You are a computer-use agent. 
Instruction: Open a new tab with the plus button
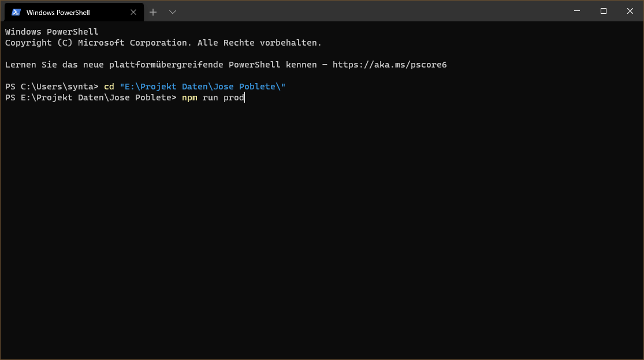pos(153,12)
